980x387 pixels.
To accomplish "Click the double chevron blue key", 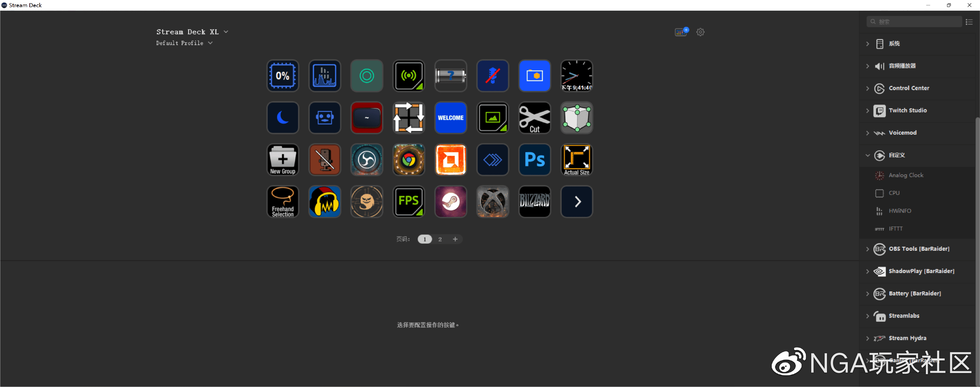I will [x=493, y=160].
